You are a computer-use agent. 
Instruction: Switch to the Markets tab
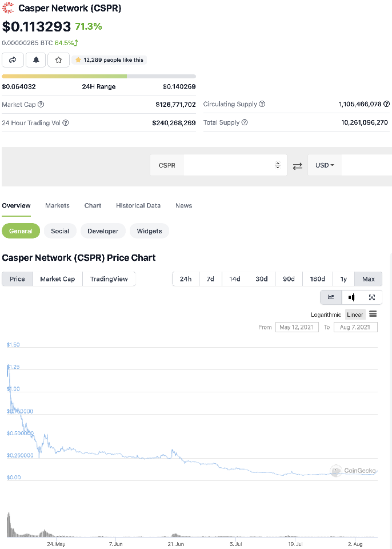click(x=57, y=205)
